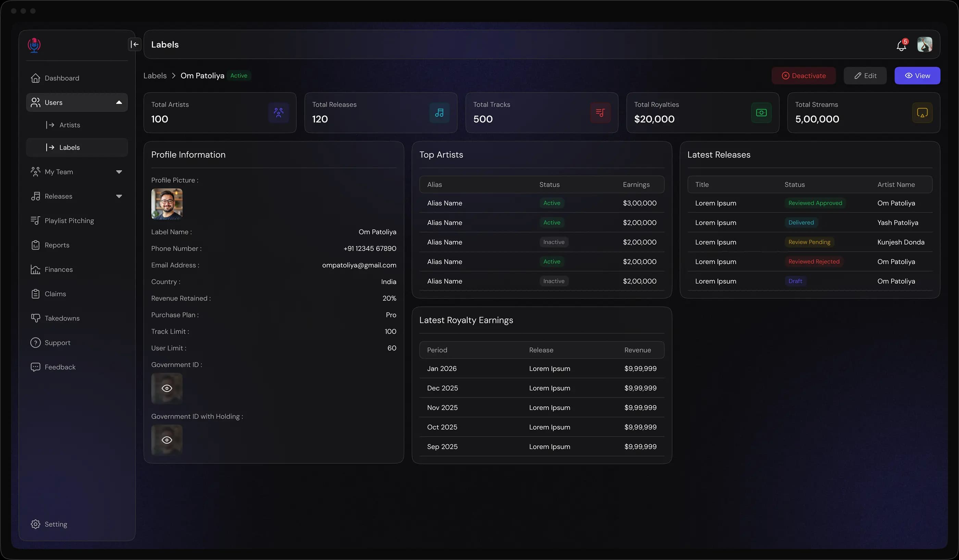Deactivate this label with the red button

click(804, 76)
